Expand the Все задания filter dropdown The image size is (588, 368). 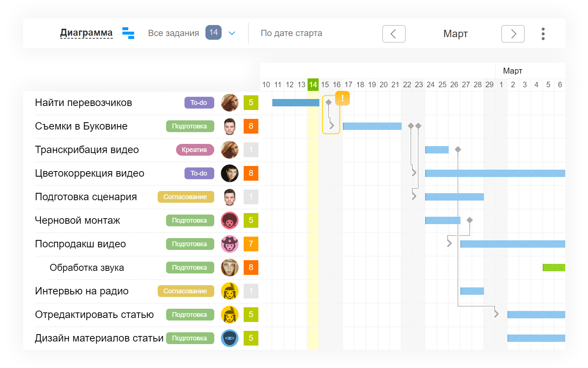[x=232, y=33]
